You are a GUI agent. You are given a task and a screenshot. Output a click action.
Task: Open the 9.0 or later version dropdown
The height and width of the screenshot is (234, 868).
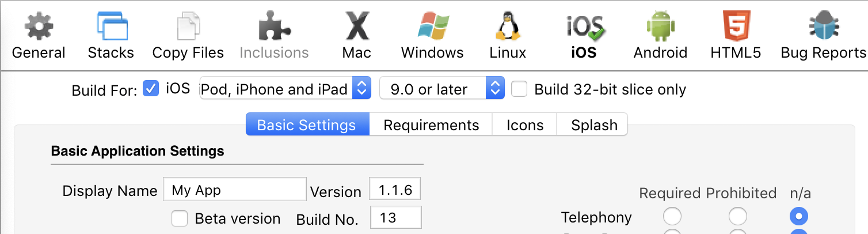tap(441, 89)
